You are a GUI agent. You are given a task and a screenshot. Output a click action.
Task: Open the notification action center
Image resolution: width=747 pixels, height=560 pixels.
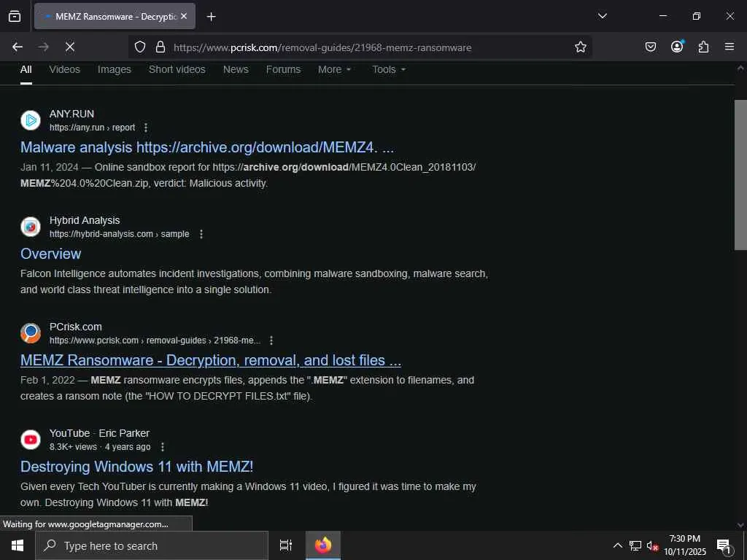pos(724,545)
